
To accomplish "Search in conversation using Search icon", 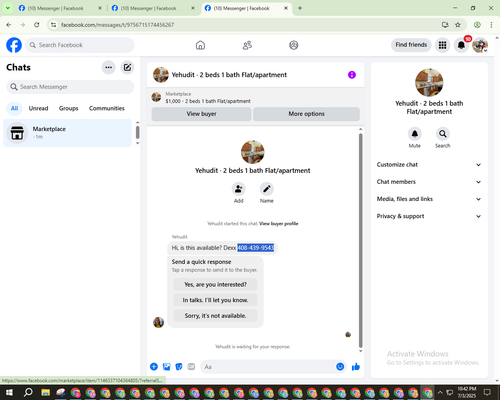I will [443, 134].
